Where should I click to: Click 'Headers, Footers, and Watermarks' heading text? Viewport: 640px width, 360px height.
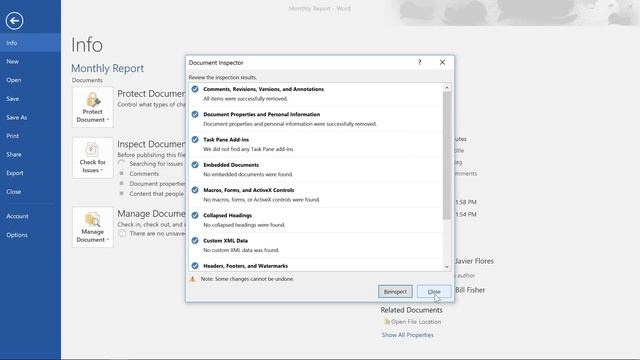click(x=246, y=266)
